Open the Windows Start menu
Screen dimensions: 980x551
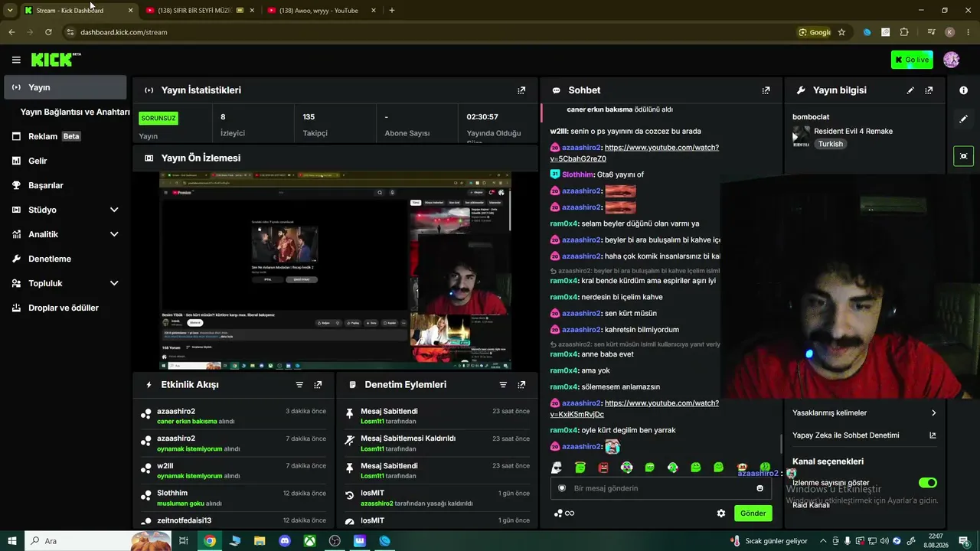[x=11, y=541]
